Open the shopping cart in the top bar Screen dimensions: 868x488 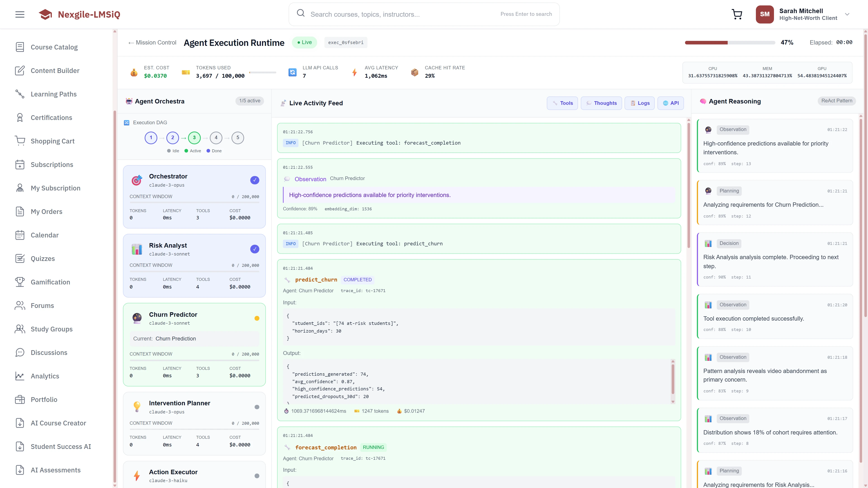(x=737, y=14)
